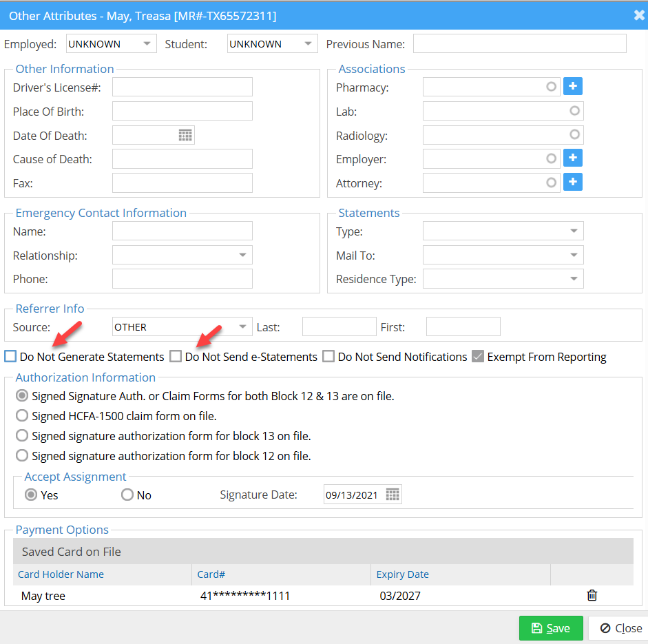Screen dimensions: 648x644
Task: Add a new Pharmacy with plus icon
Action: (572, 87)
